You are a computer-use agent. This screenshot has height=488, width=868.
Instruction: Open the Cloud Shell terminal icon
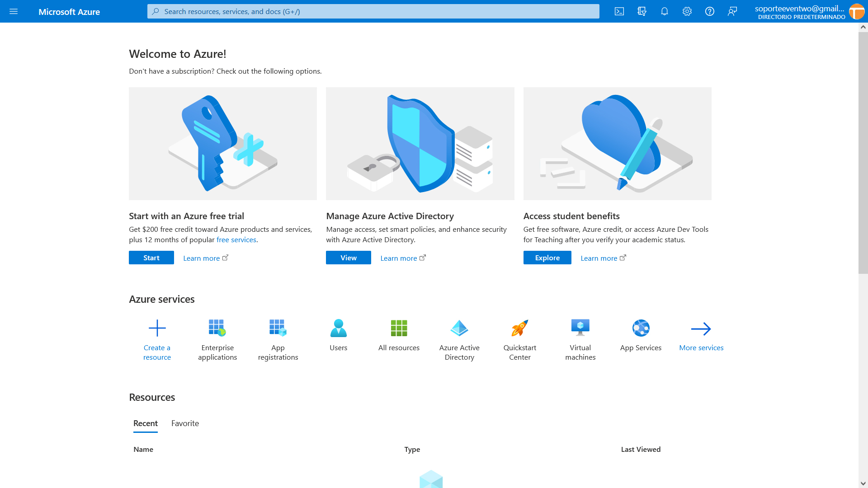[619, 11]
